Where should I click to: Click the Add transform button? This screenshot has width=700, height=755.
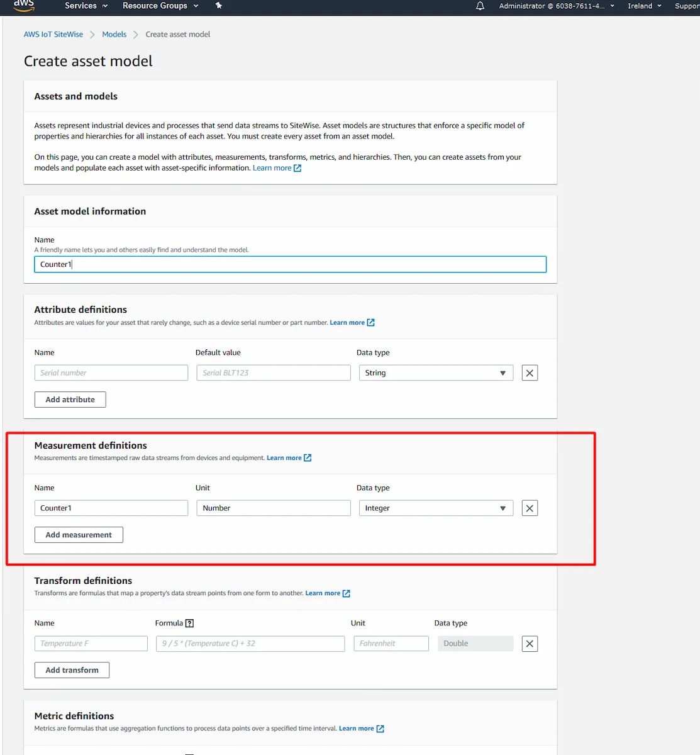[x=72, y=670]
